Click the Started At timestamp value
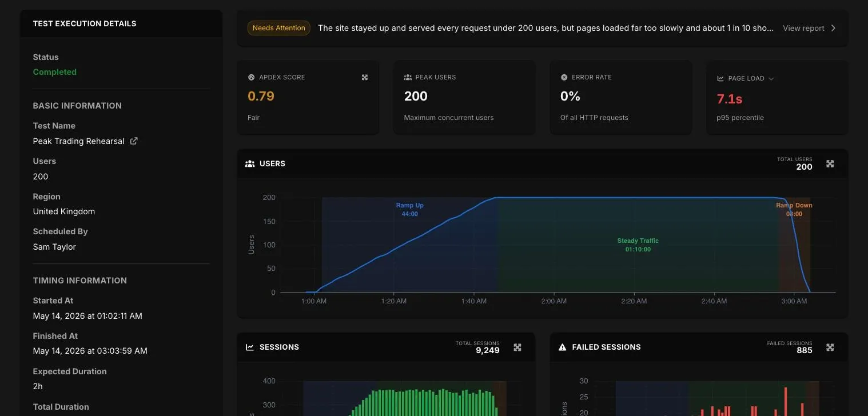 (x=87, y=316)
